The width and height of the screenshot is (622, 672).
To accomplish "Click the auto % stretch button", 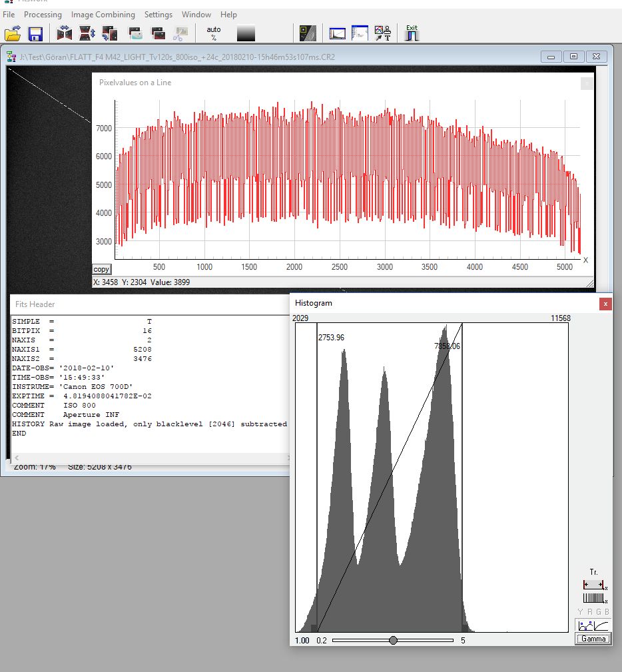I will click(x=214, y=33).
